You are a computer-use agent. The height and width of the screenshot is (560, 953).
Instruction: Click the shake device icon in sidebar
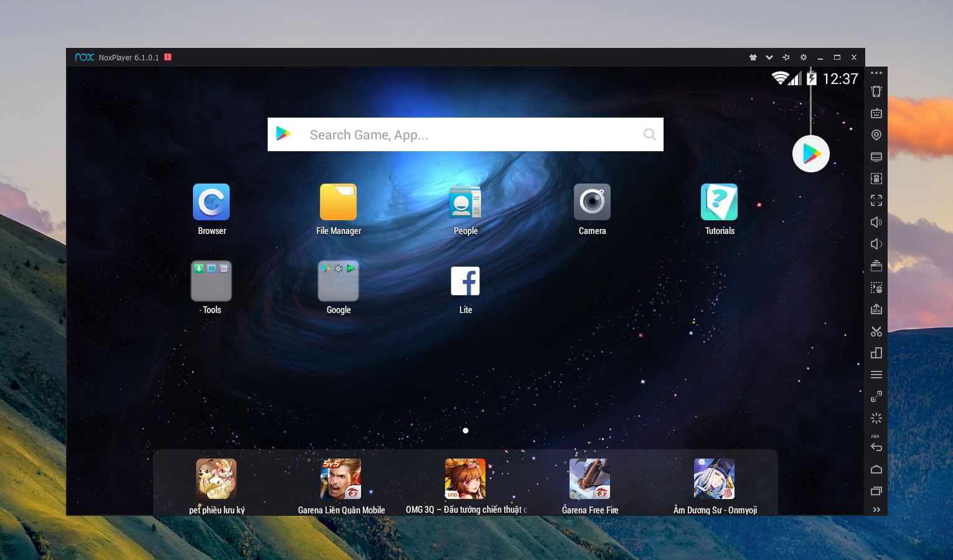[876, 91]
